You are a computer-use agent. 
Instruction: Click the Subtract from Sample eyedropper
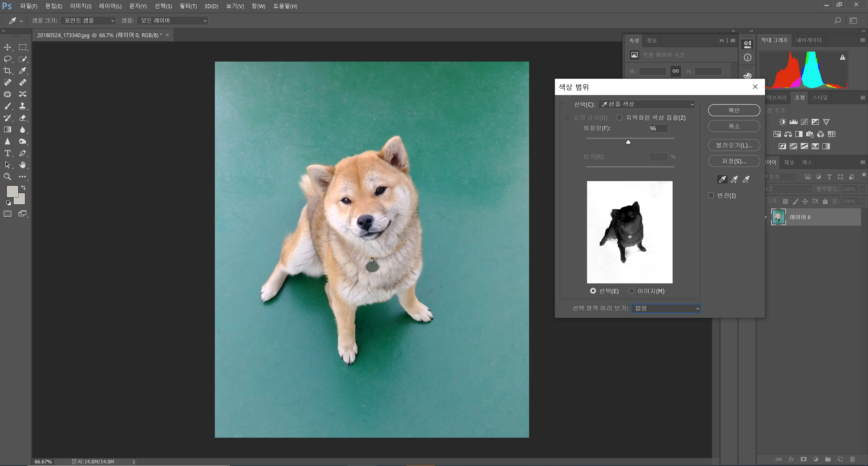click(x=746, y=179)
